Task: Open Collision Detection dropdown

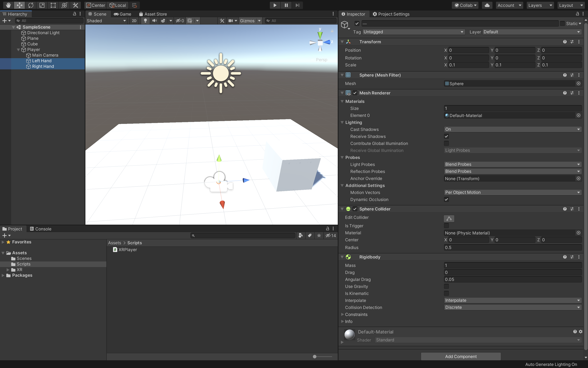Action: tap(513, 307)
